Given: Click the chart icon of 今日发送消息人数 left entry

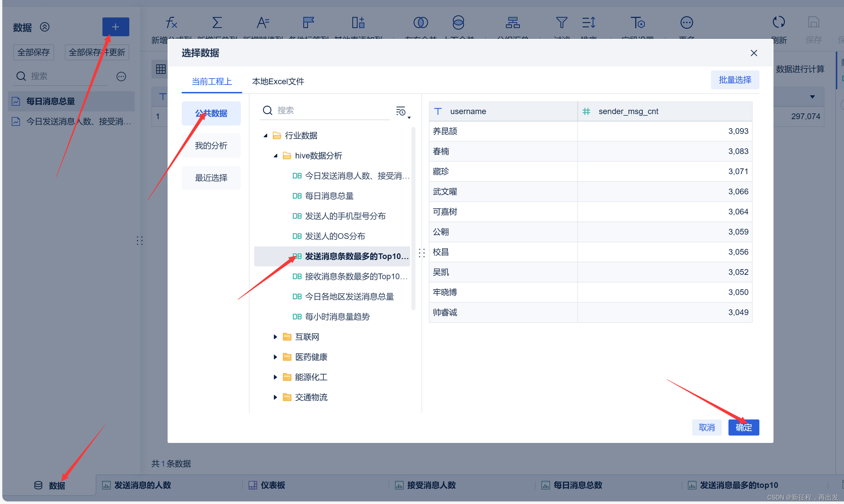Looking at the screenshot, I should [x=16, y=121].
